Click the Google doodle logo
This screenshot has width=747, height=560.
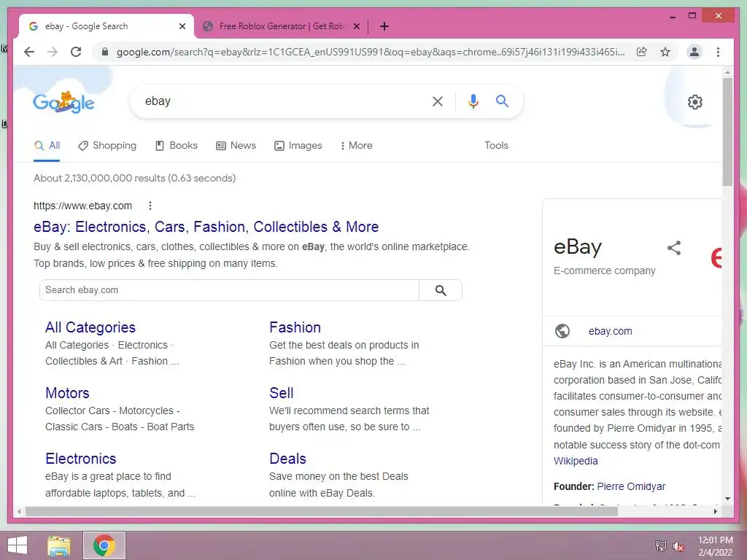pos(63,102)
